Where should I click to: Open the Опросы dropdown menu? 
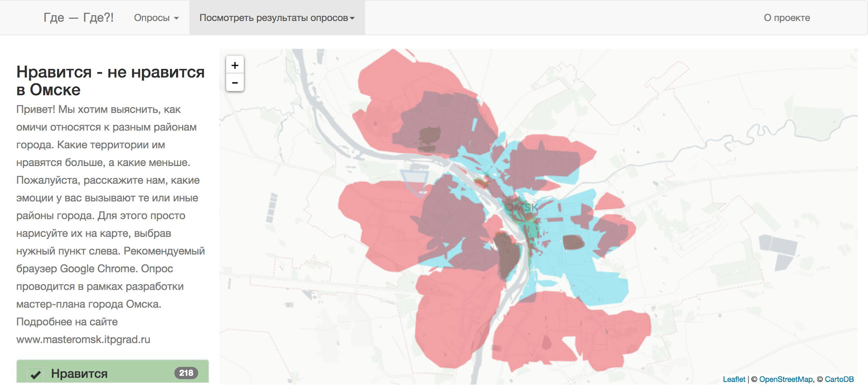(x=156, y=18)
